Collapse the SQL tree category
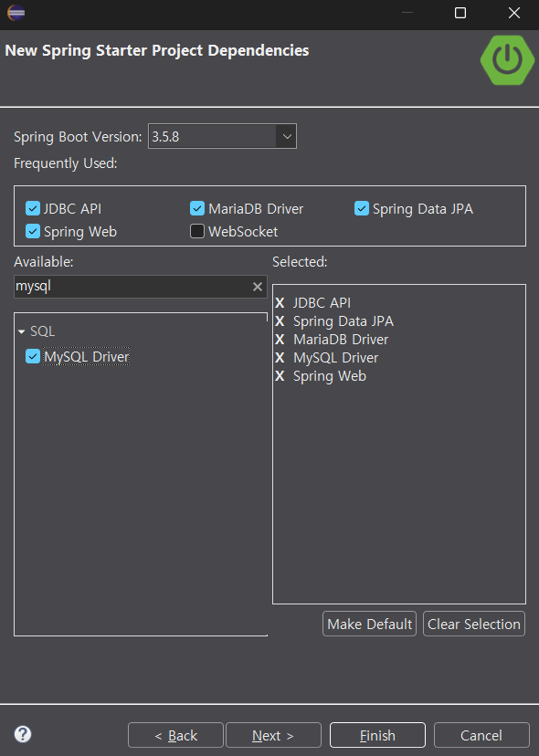The height and width of the screenshot is (756, 539). point(21,331)
